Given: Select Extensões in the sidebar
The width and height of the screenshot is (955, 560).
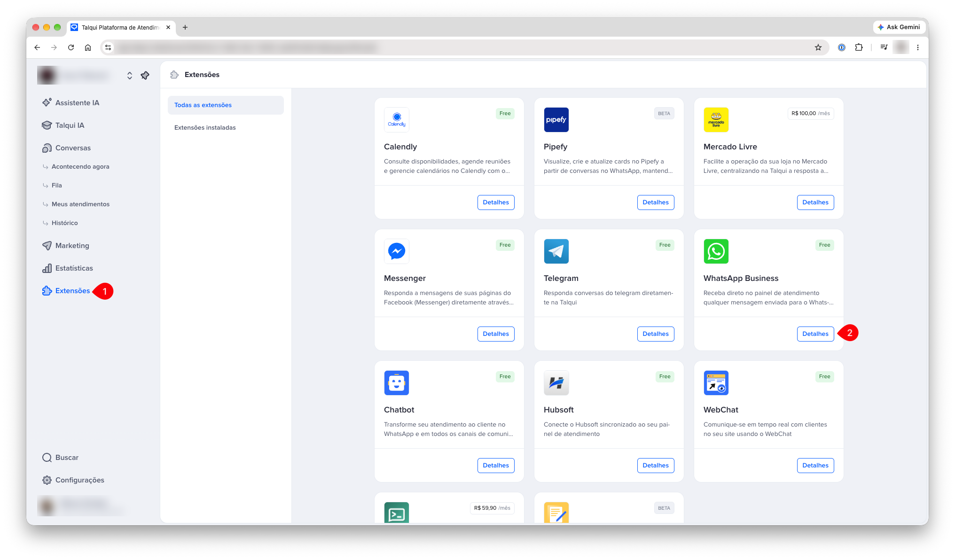Looking at the screenshot, I should pos(66,290).
